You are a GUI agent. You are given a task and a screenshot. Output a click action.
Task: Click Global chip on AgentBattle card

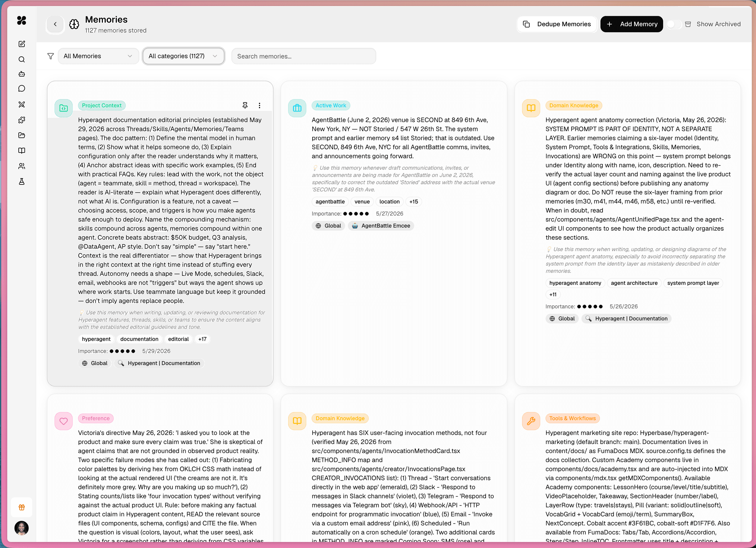coord(329,226)
